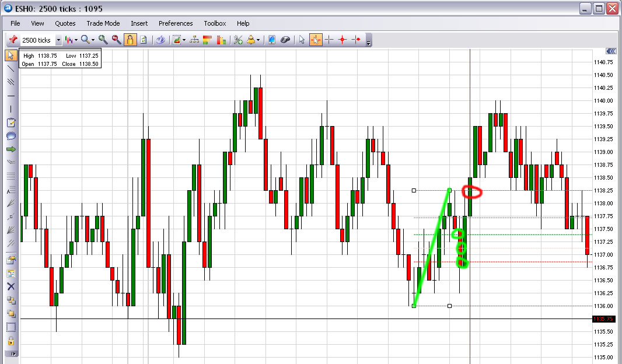Click the top-right handle of green retracement line
This screenshot has width=622, height=364.
click(x=449, y=190)
